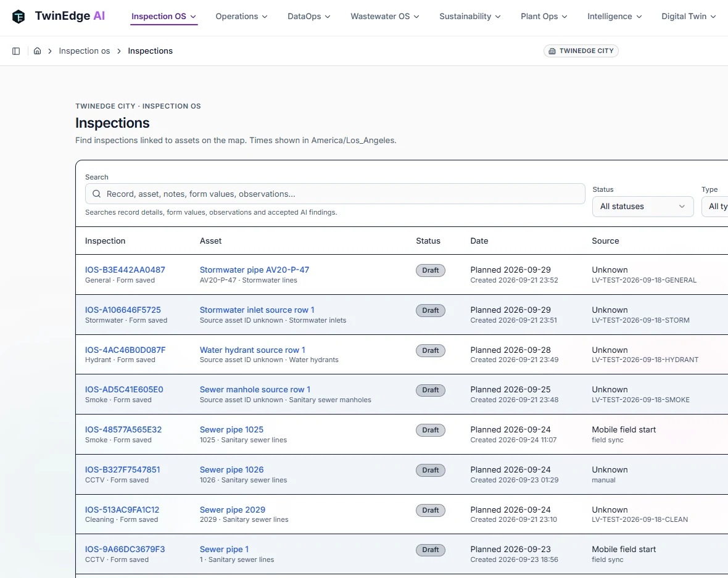Open asset Water hydrant source row 1
This screenshot has height=578, width=728.
(252, 350)
